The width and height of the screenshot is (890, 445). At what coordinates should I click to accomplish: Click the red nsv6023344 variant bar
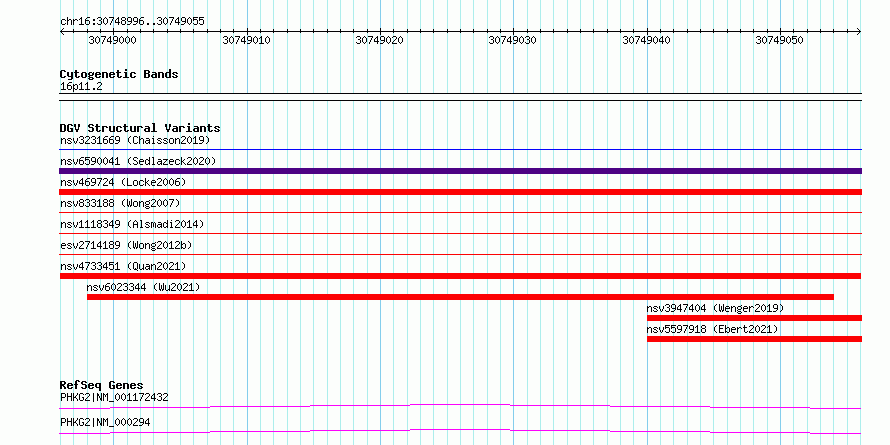click(x=460, y=297)
